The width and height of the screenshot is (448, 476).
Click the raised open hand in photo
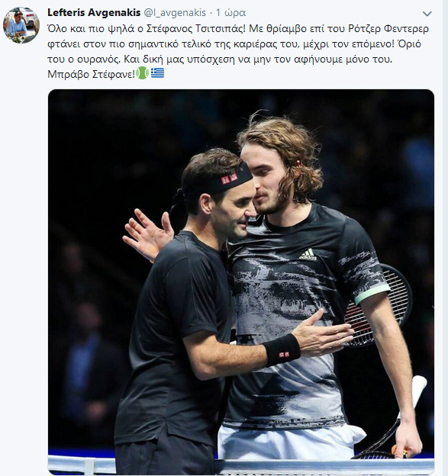(148, 233)
